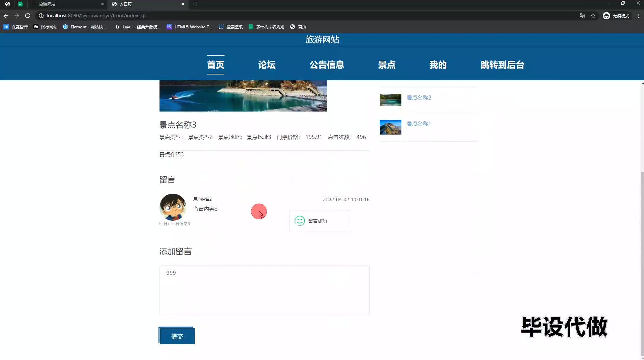Reload the current page

click(x=28, y=16)
